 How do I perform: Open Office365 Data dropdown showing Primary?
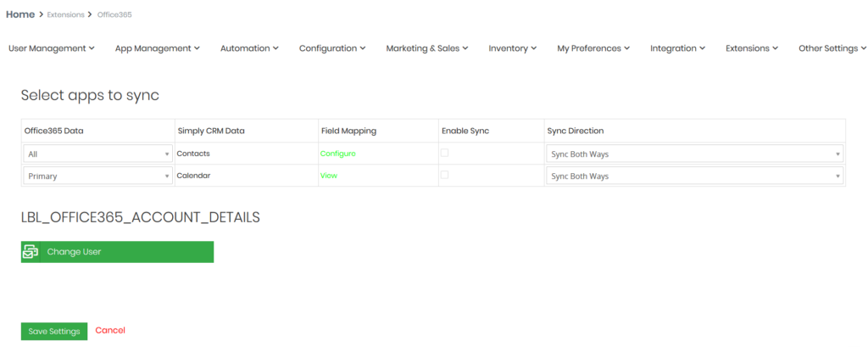click(x=98, y=176)
